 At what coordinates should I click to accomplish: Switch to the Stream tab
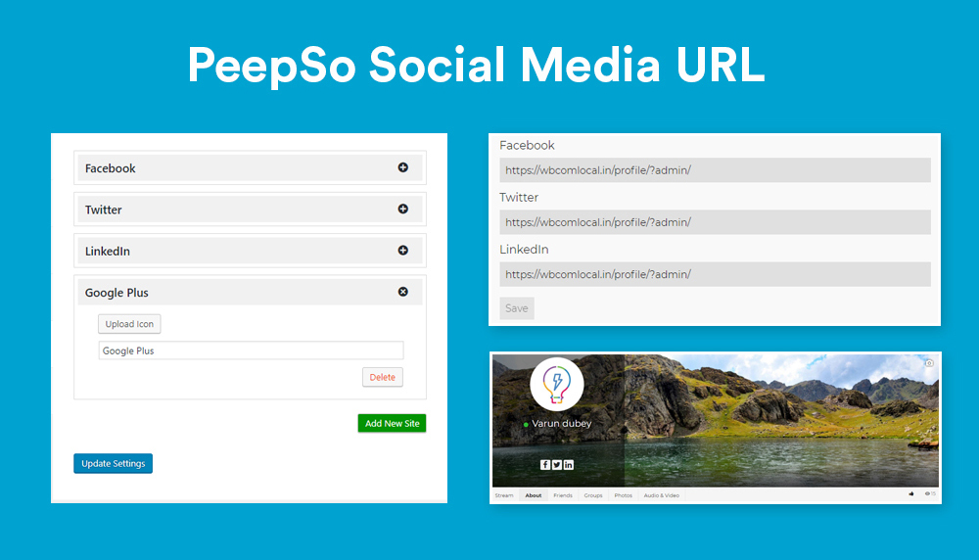click(x=504, y=495)
